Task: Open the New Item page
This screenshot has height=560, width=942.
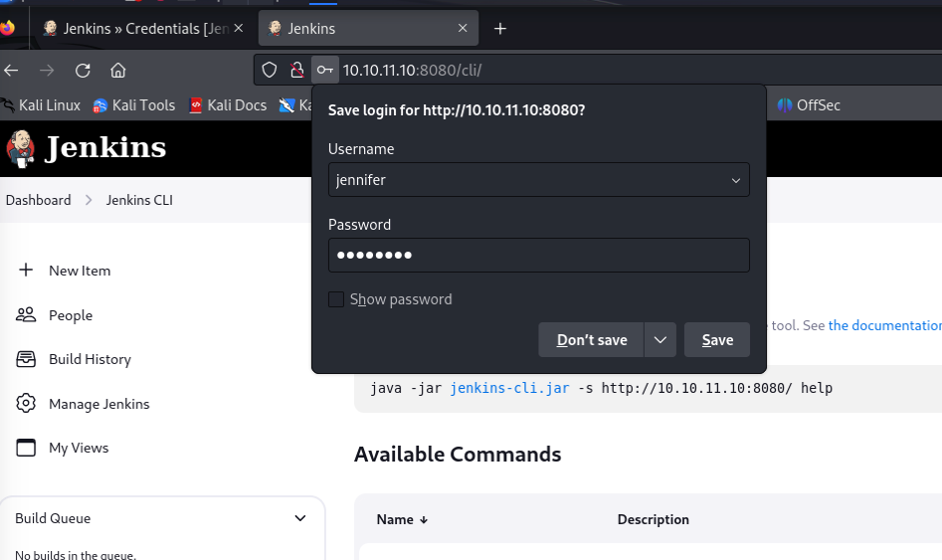Action: click(80, 271)
